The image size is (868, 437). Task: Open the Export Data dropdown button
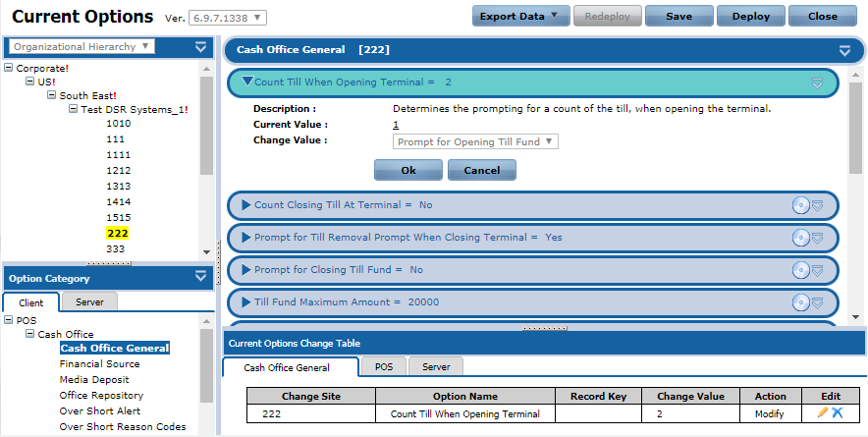(x=521, y=16)
